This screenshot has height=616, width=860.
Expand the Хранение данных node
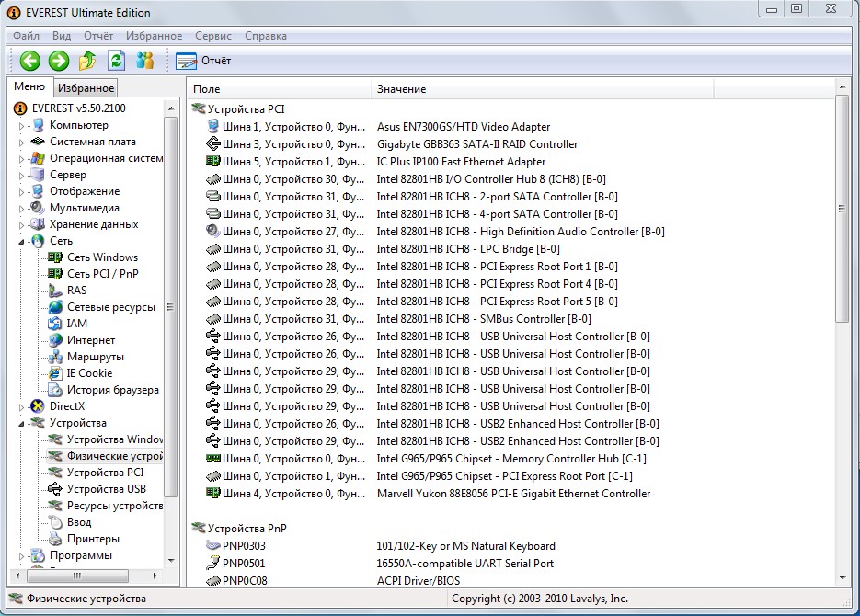coord(21,224)
